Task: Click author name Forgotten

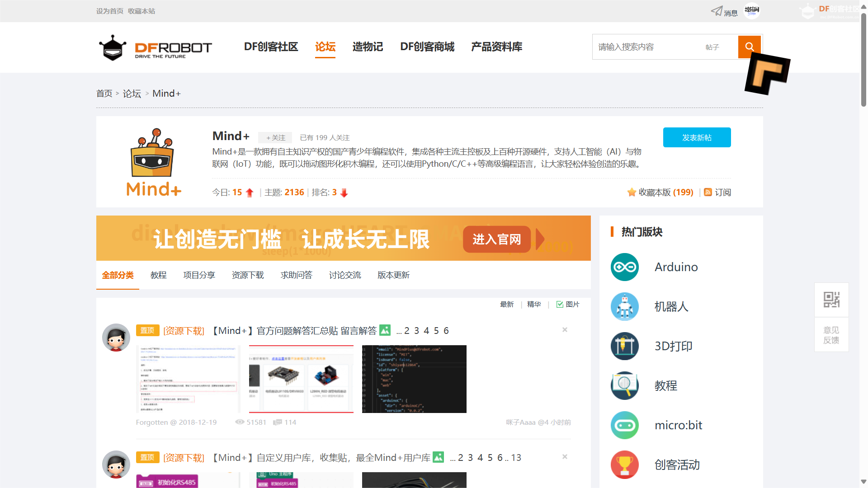Action: pyautogui.click(x=151, y=422)
